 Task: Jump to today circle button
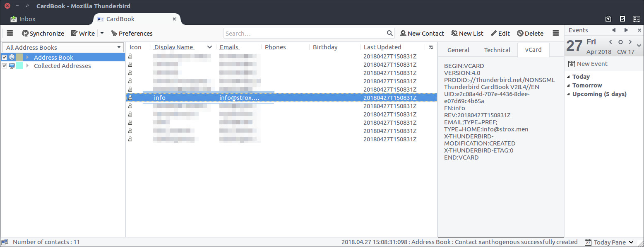[620, 42]
